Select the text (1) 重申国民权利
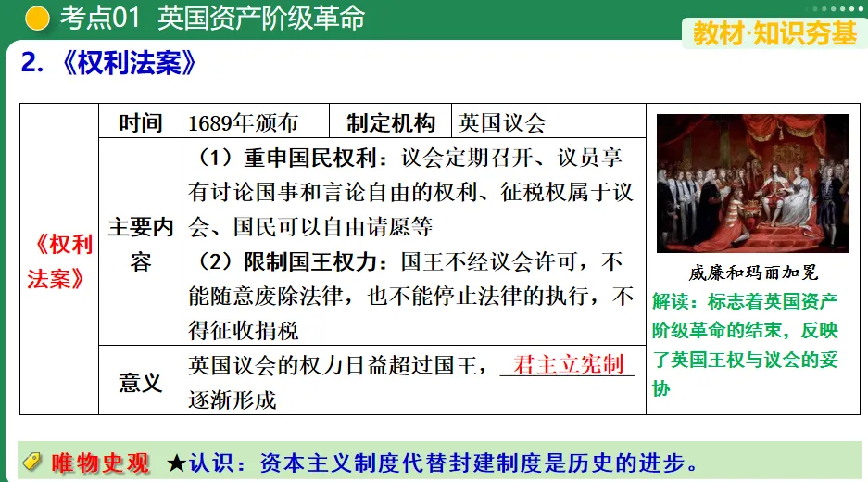 pos(290,158)
